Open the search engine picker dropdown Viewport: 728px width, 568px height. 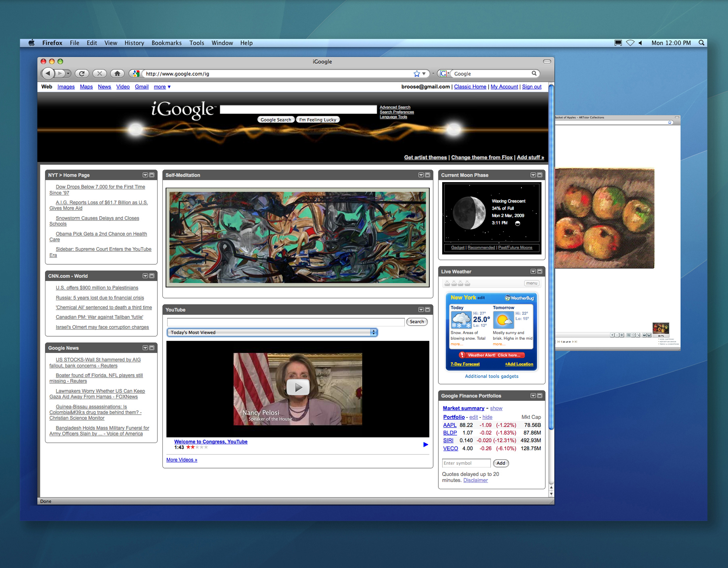coord(445,73)
